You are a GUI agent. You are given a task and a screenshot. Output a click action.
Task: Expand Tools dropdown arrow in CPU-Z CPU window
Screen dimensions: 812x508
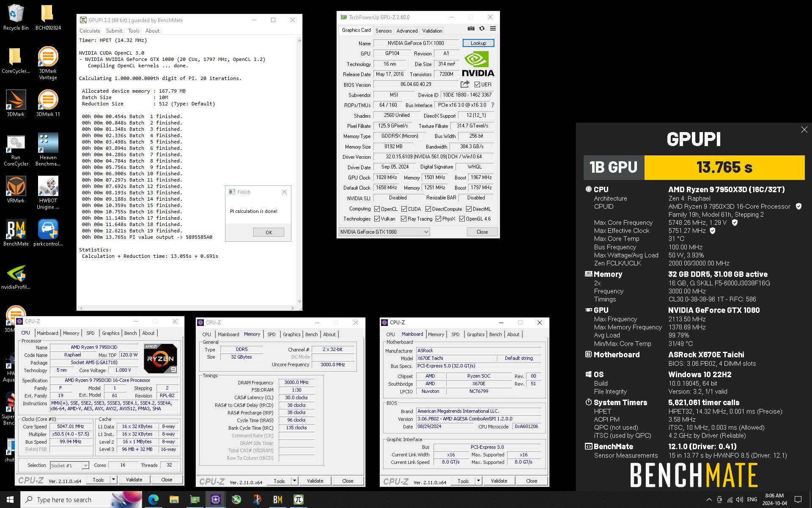coord(113,480)
